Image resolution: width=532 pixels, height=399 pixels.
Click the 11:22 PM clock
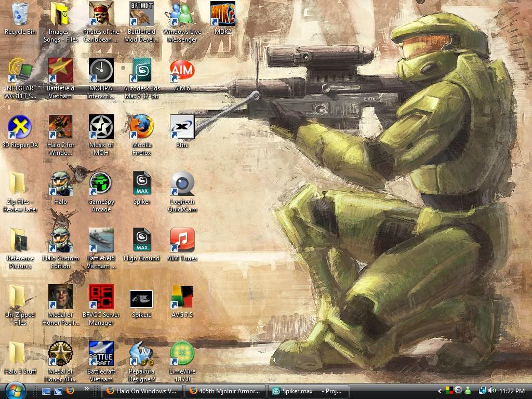click(512, 391)
